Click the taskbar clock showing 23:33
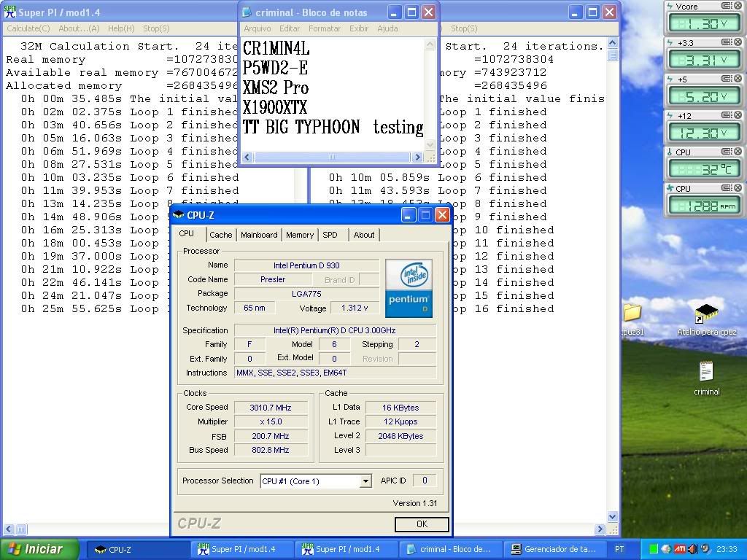This screenshot has width=747, height=560. (727, 550)
